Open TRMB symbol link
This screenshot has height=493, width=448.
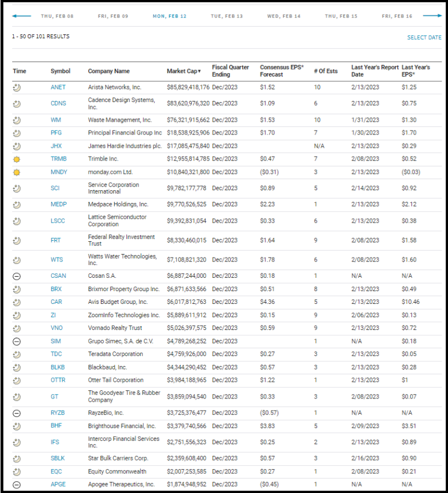point(59,159)
